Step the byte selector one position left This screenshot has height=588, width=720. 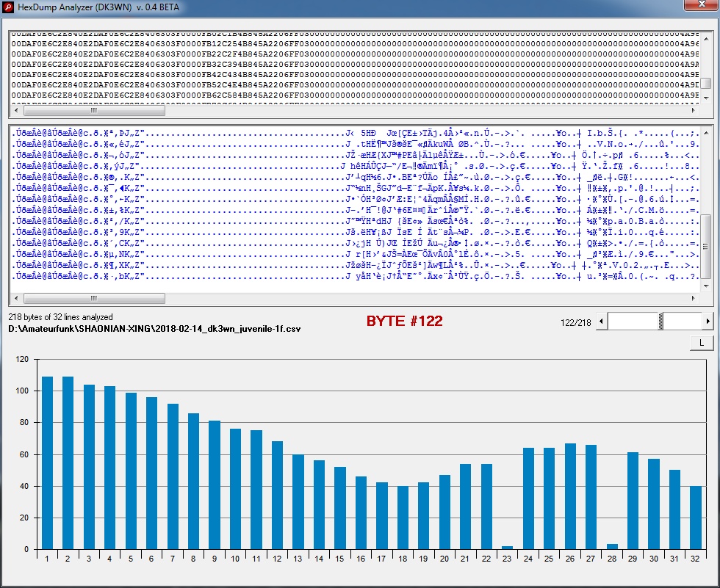click(602, 322)
